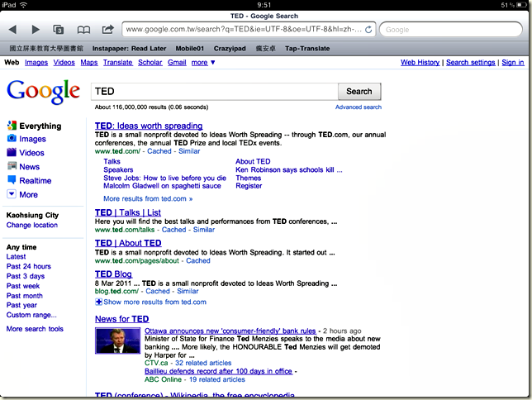Open Search settings link
Image resolution: width=532 pixels, height=400 pixels.
coord(471,63)
